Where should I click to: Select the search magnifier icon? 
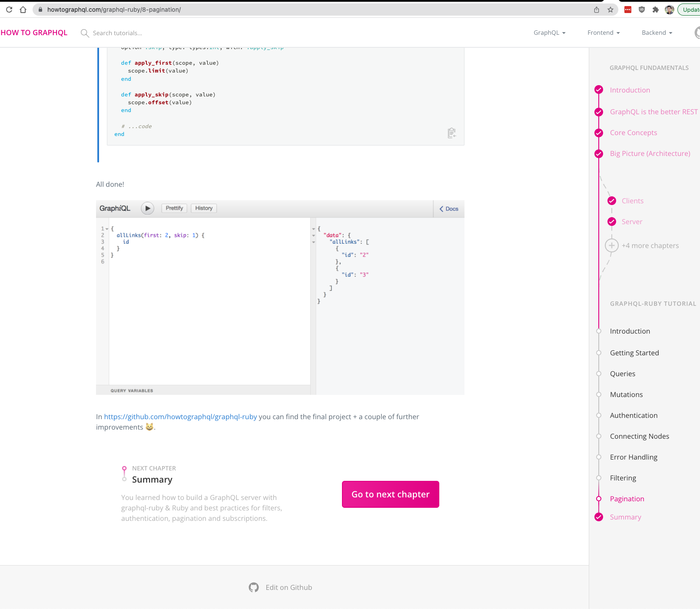85,33
